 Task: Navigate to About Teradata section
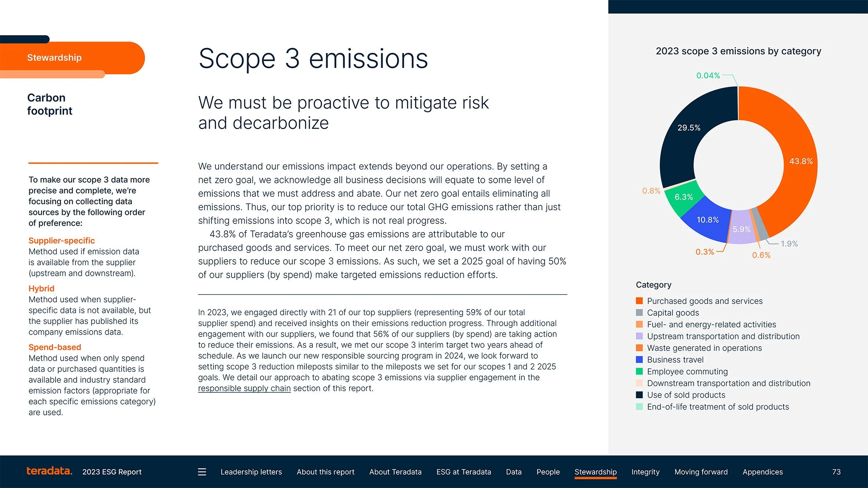pyautogui.click(x=395, y=472)
